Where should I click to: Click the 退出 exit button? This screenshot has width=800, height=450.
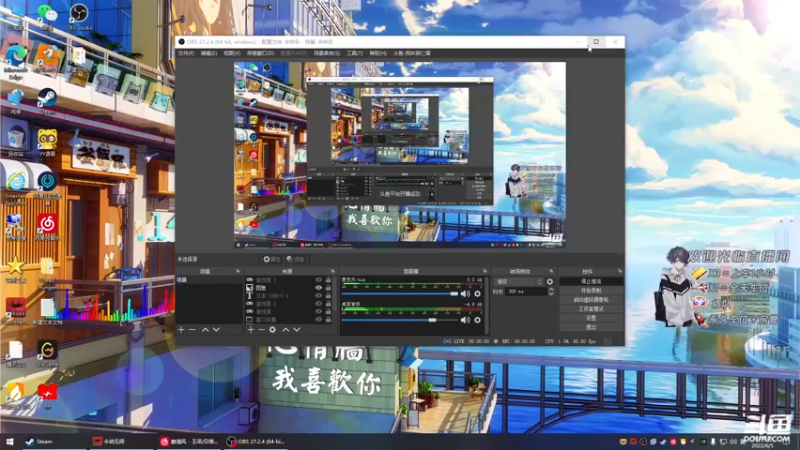click(x=591, y=327)
